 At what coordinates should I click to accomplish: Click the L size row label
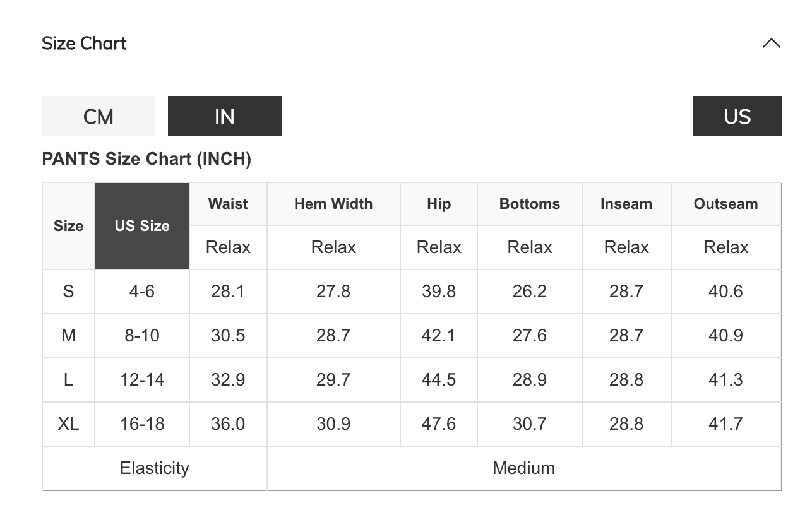click(x=68, y=380)
